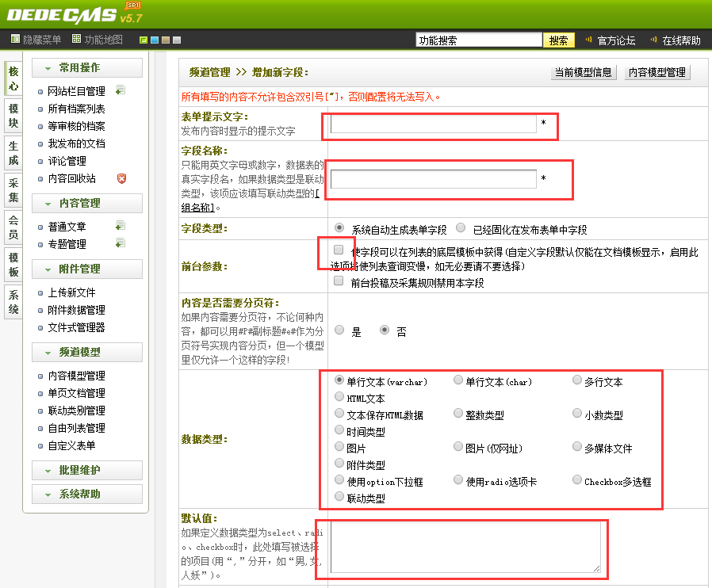
Task: Click add icon next to 普通文章
Action: pyautogui.click(x=121, y=227)
